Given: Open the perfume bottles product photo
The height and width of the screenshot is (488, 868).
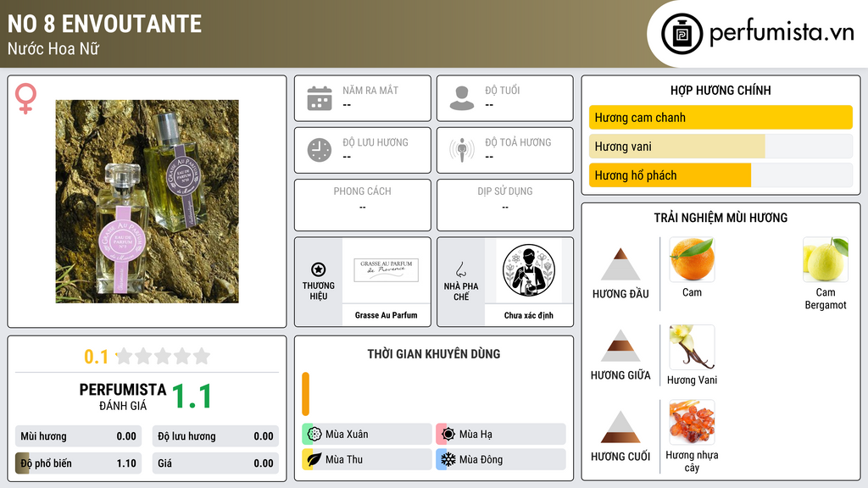Looking at the screenshot, I should coord(147,202).
